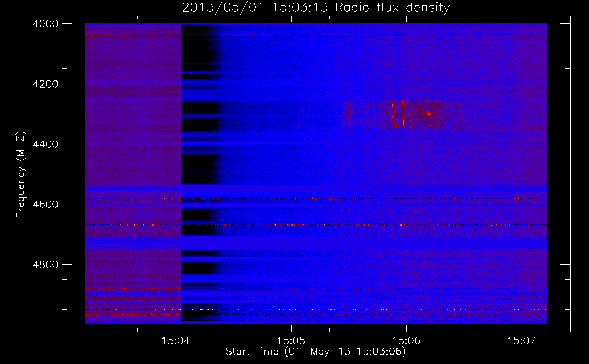Click the "Start Time (01-May-13 15:03:06)" axis label

(x=316, y=352)
